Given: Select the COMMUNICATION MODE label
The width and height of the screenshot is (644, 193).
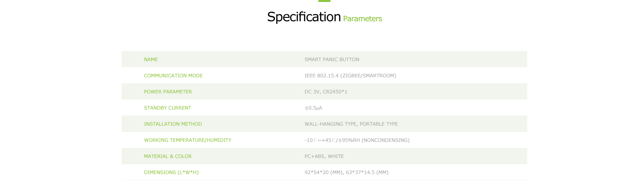Looking at the screenshot, I should point(173,75).
